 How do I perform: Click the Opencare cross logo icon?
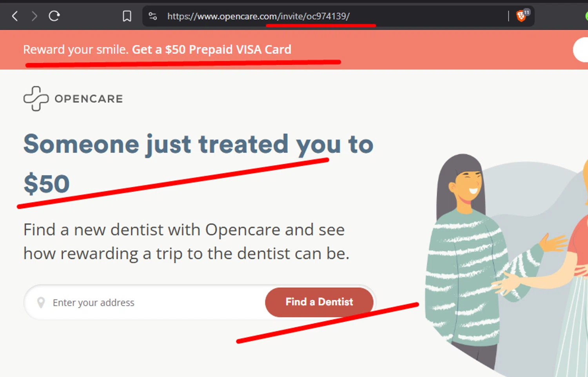(x=36, y=99)
